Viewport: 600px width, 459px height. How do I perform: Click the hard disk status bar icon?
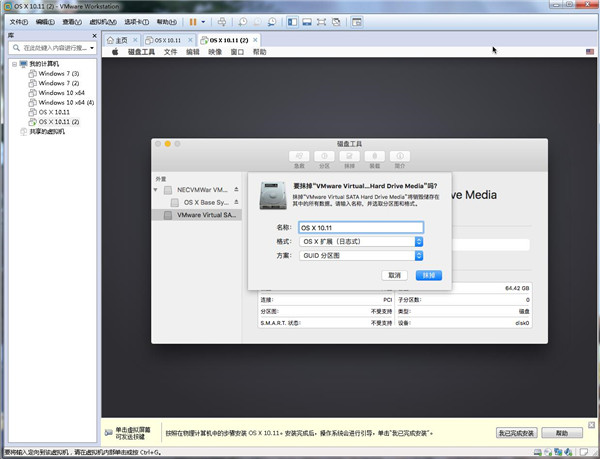click(538, 452)
